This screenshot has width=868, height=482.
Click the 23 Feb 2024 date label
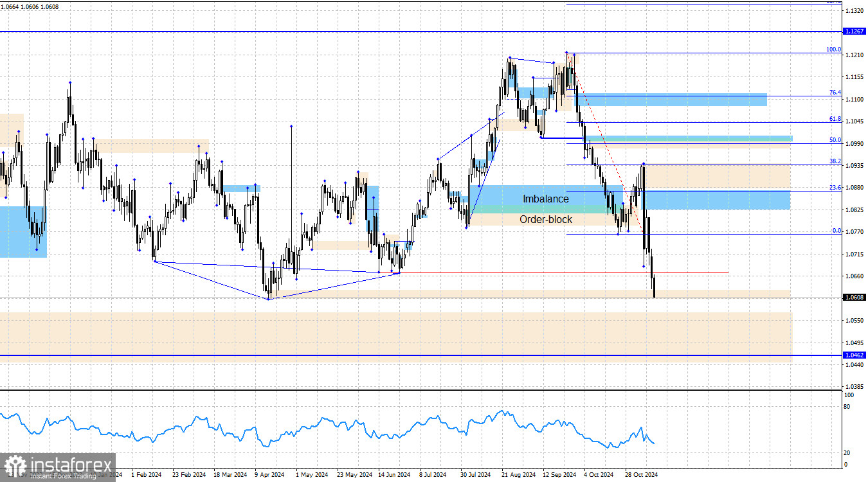188,475
